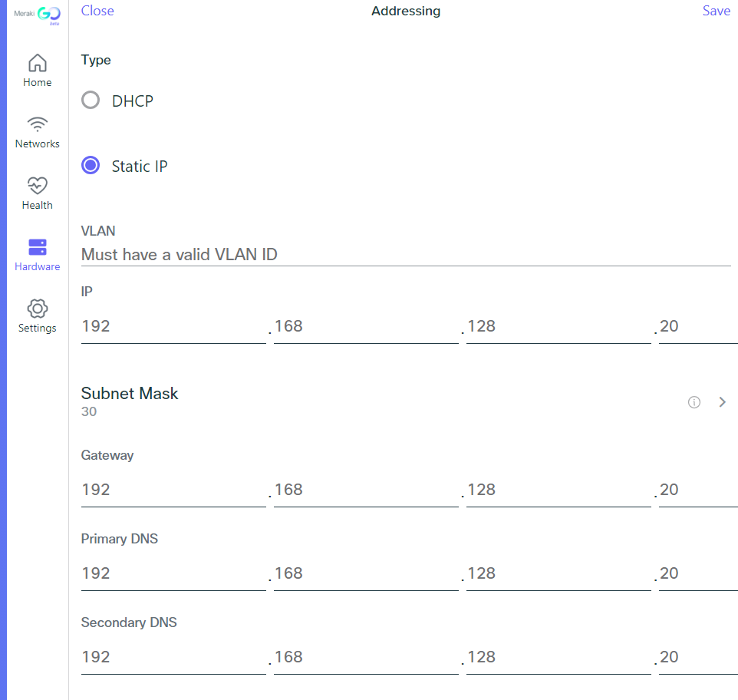738x700 pixels.
Task: Click Save to apply addressing
Action: (x=716, y=11)
